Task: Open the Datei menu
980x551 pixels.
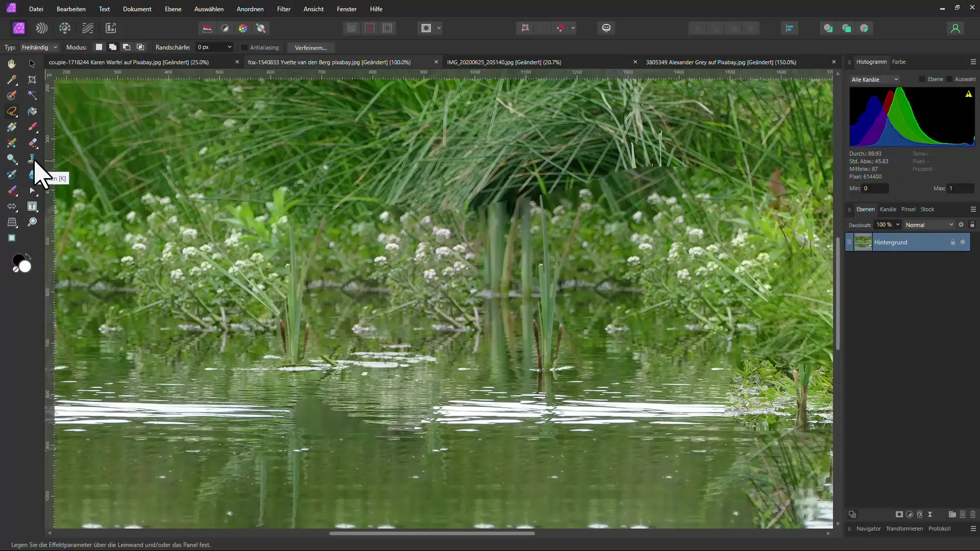Action: tap(36, 9)
